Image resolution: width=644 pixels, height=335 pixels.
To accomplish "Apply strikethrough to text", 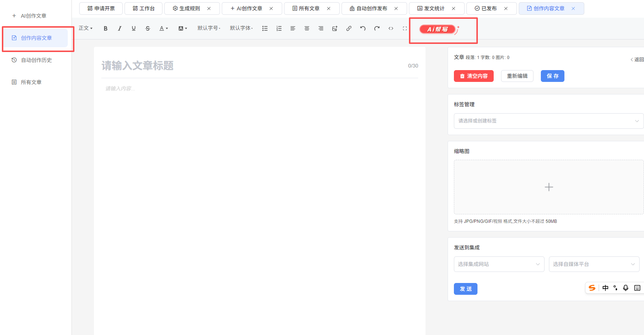I will 148,28.
